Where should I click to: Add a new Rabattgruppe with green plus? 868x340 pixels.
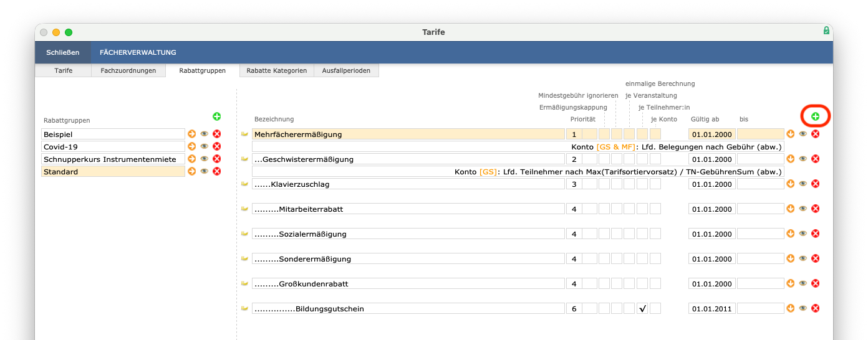(x=216, y=116)
